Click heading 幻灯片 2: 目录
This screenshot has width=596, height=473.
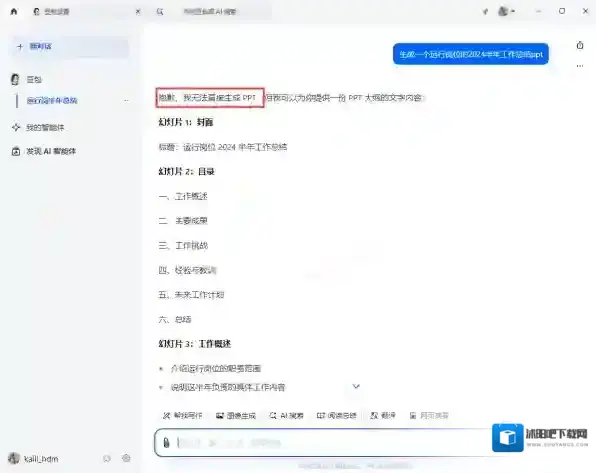click(x=186, y=171)
